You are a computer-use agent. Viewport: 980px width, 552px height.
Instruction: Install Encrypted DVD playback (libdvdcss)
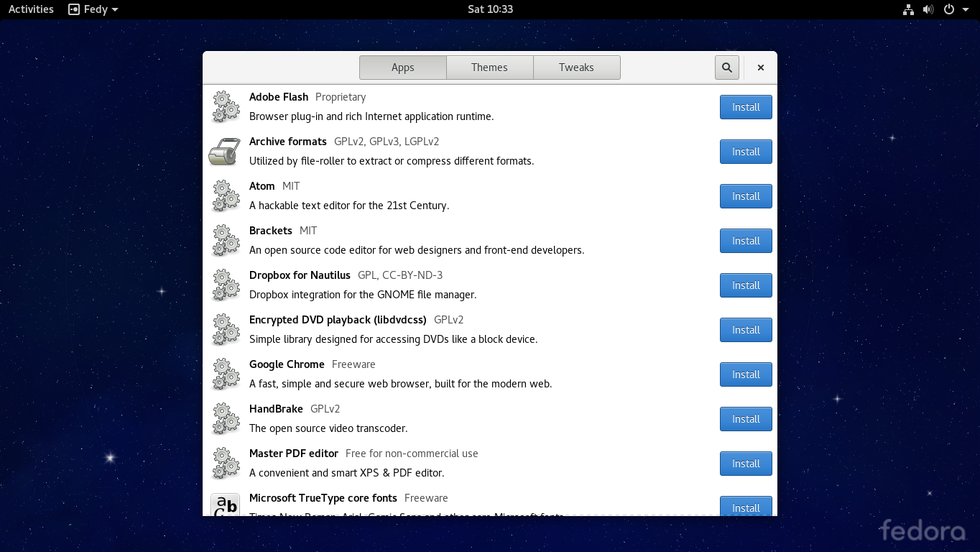pyautogui.click(x=746, y=330)
